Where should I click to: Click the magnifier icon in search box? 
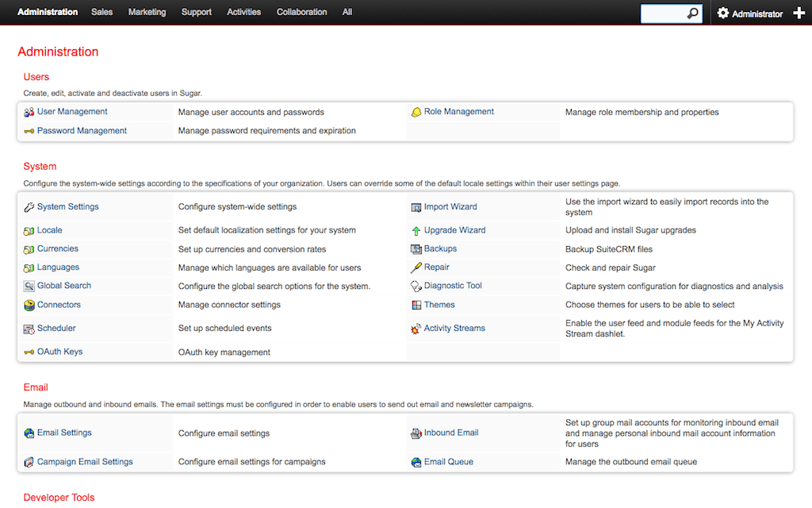point(693,13)
